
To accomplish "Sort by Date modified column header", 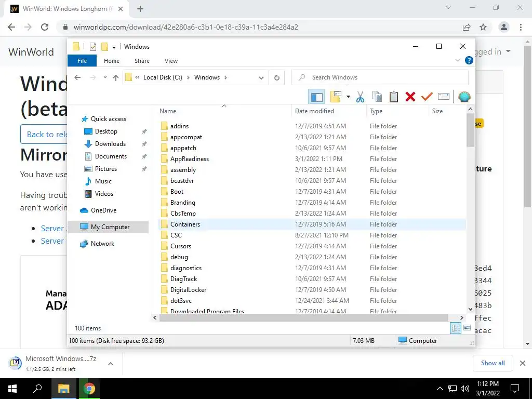I will click(329, 111).
